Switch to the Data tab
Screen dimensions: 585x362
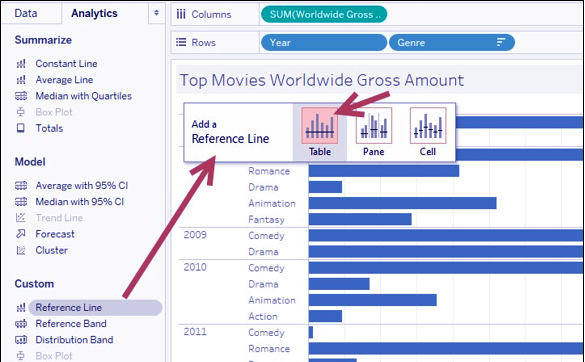click(x=26, y=13)
